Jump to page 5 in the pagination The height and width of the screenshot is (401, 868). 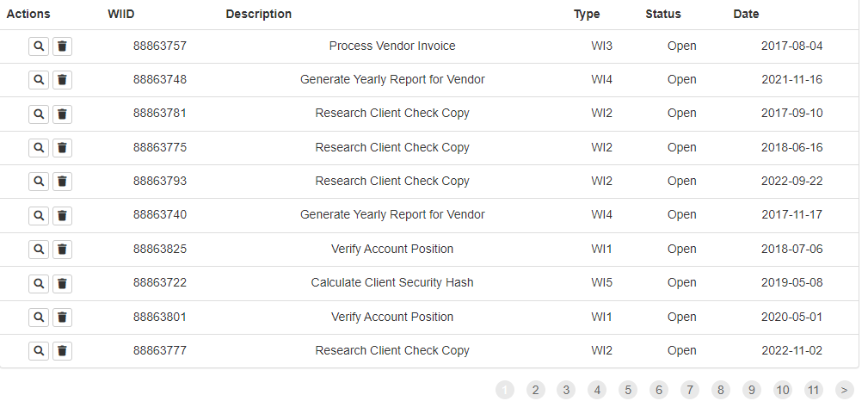pyautogui.click(x=628, y=390)
